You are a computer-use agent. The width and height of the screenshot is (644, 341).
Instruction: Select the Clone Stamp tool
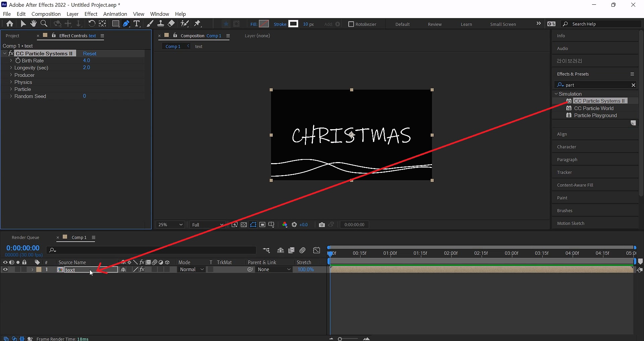point(161,23)
